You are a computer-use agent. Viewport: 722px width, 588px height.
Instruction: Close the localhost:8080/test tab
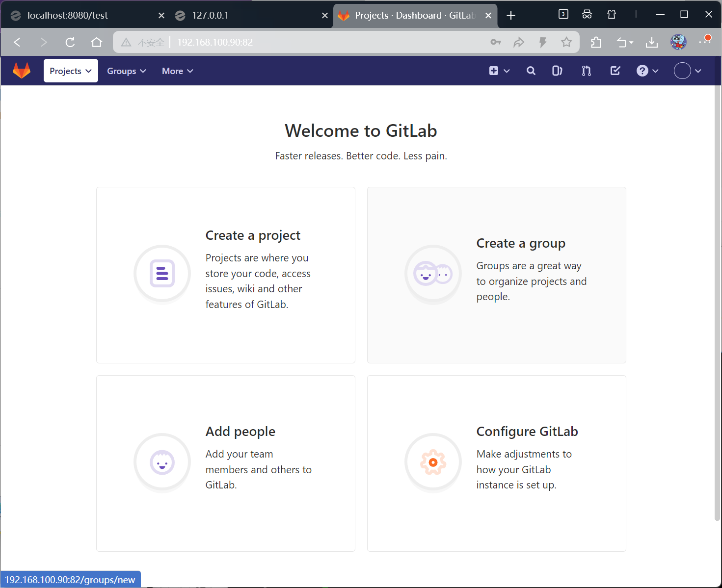pyautogui.click(x=161, y=16)
